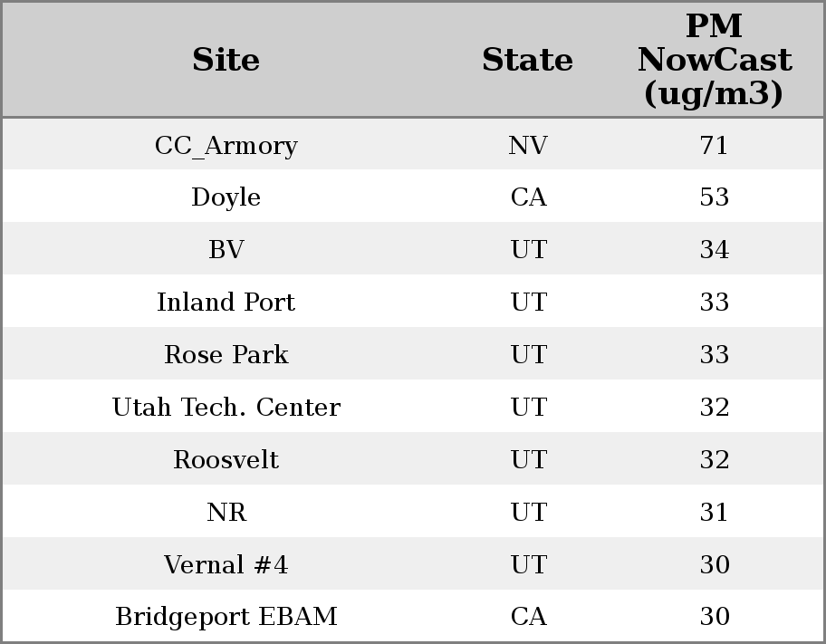This screenshot has width=826, height=644.
Task: Click the BV site name
Action: pyautogui.click(x=226, y=250)
